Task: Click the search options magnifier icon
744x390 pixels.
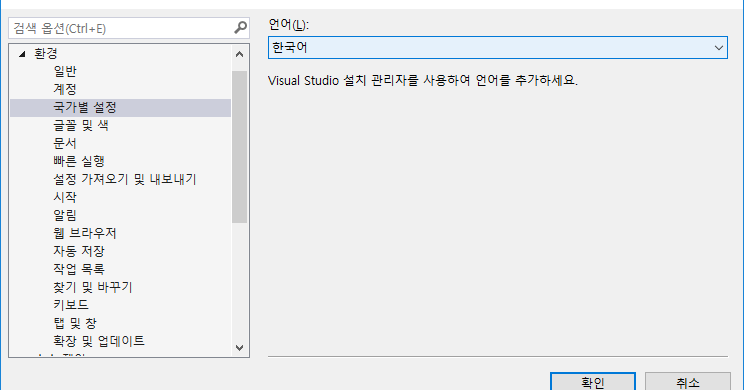Action: coord(241,28)
